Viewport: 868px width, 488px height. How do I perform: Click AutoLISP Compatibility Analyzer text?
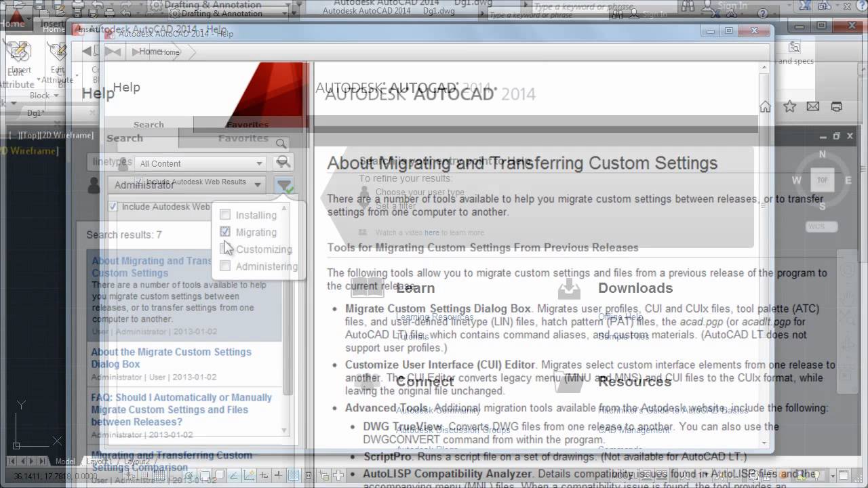[x=448, y=474]
